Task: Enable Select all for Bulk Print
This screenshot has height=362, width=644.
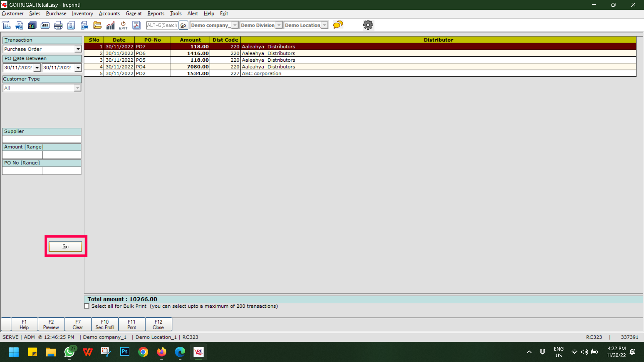Action: pyautogui.click(x=87, y=306)
